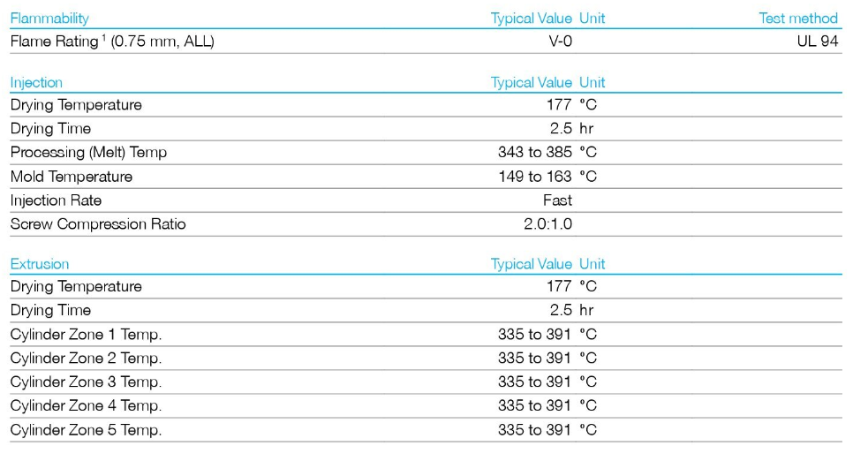Screen dimensions: 868x461
Task: Click Cylinder Zone 3 Temp. row label
Action: click(x=86, y=382)
